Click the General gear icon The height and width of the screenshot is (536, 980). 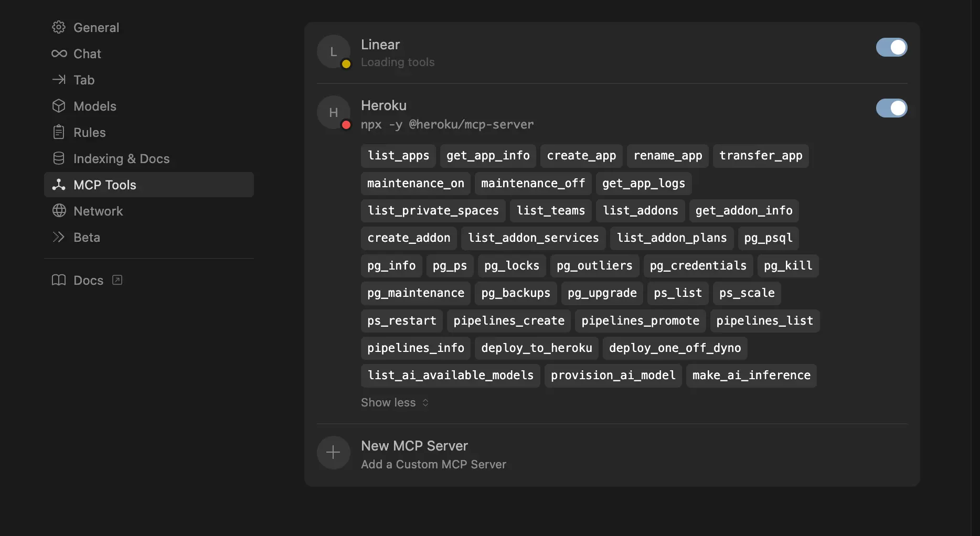point(59,27)
